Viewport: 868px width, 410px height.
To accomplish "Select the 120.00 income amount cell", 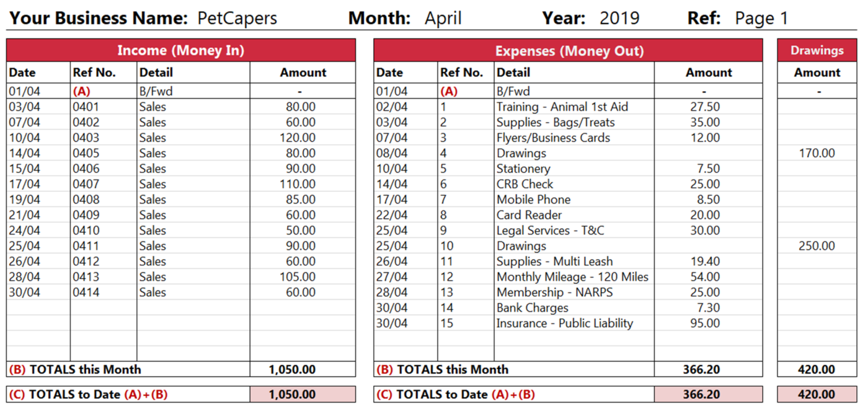I will pos(297,137).
